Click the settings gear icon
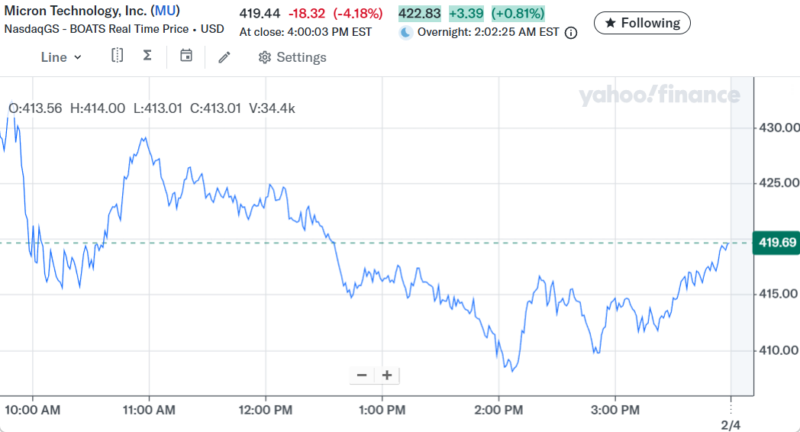Screen dimensions: 800x432 pos(264,57)
